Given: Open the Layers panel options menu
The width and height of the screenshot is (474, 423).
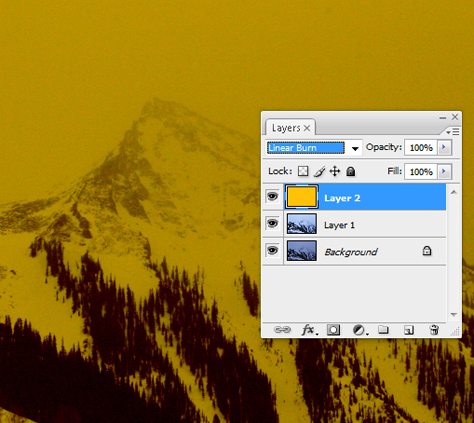Looking at the screenshot, I should (453, 132).
